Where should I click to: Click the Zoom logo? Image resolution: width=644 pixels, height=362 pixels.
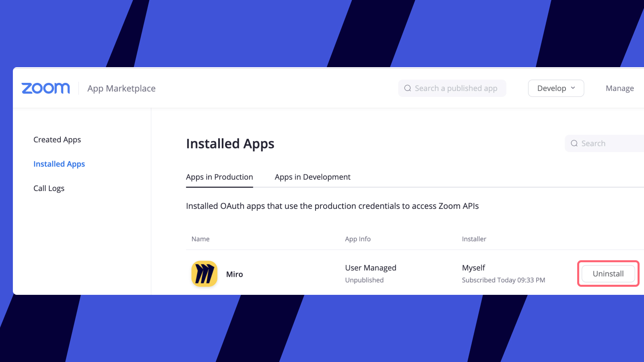point(45,88)
